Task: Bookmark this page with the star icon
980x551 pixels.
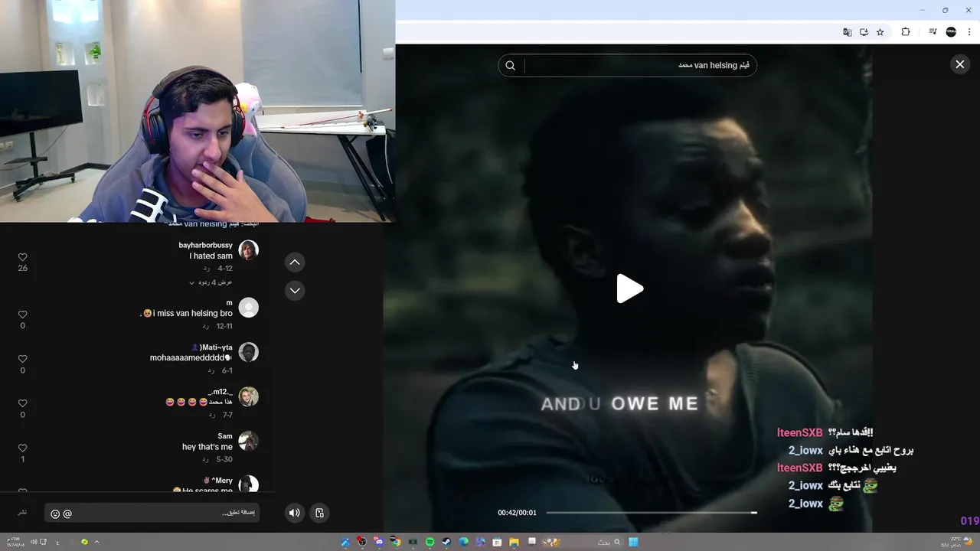Action: coord(880,32)
